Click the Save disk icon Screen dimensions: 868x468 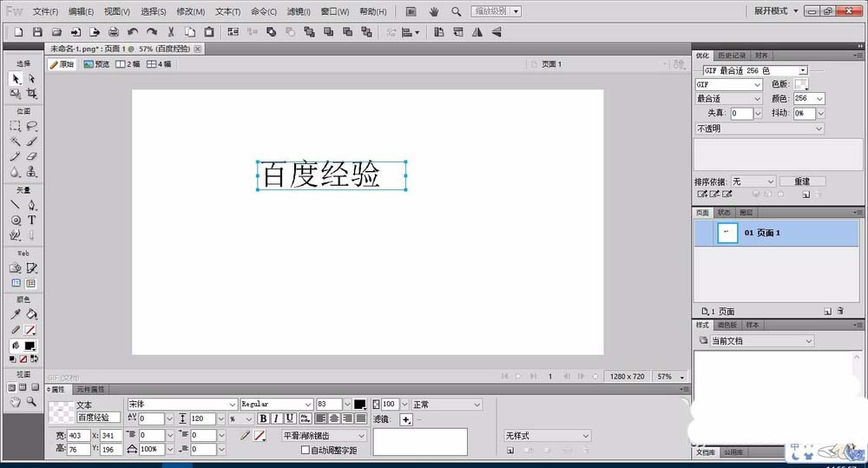[37, 32]
